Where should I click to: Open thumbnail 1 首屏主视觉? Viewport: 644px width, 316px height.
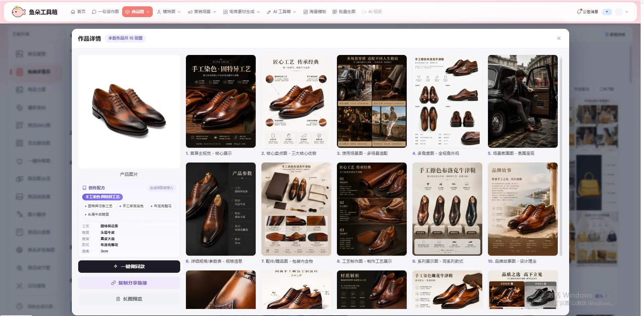click(221, 101)
